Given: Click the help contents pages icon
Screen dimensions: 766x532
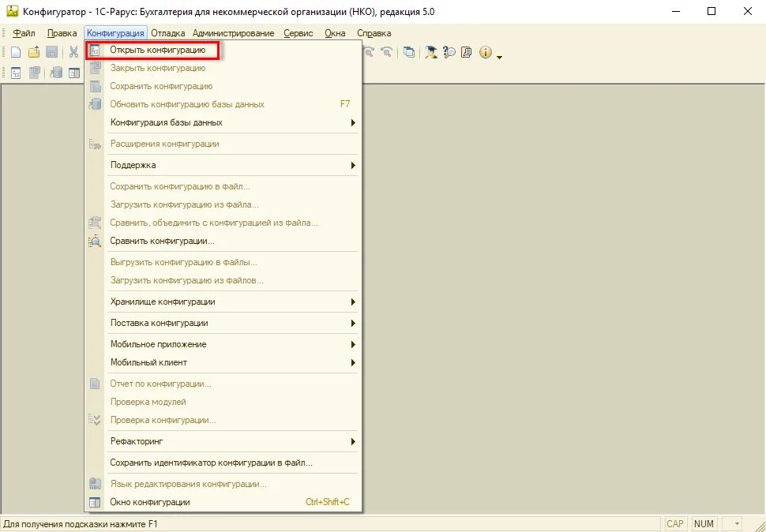Looking at the screenshot, I should tap(467, 52).
